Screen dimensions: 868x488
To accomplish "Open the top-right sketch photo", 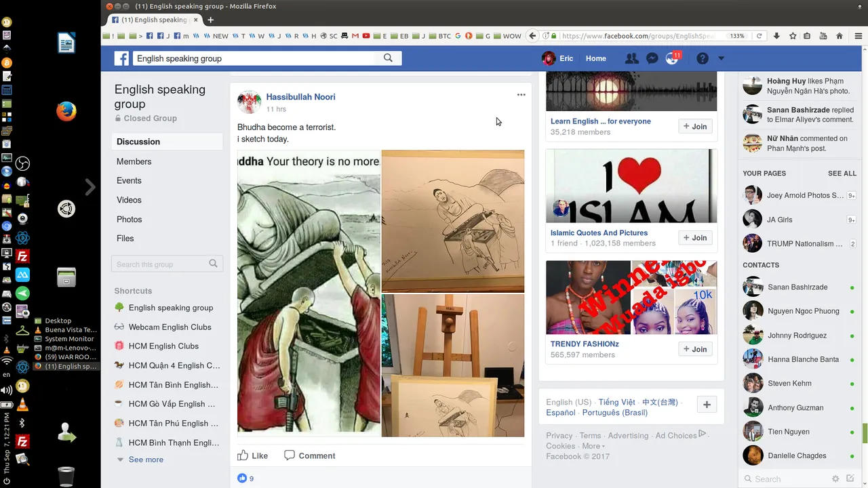I will pos(453,221).
